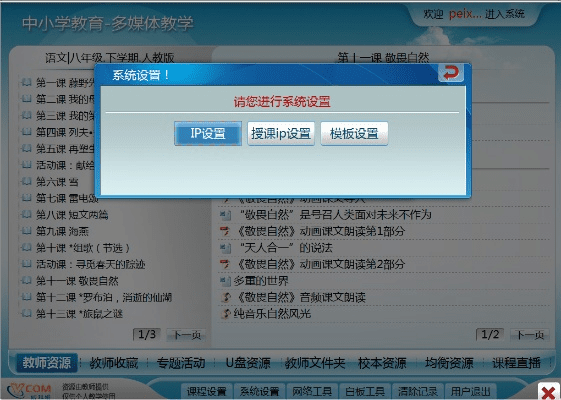The height and width of the screenshot is (400, 561).
Task: Click audio icon beside 音频课文朗读
Action: pos(226,297)
